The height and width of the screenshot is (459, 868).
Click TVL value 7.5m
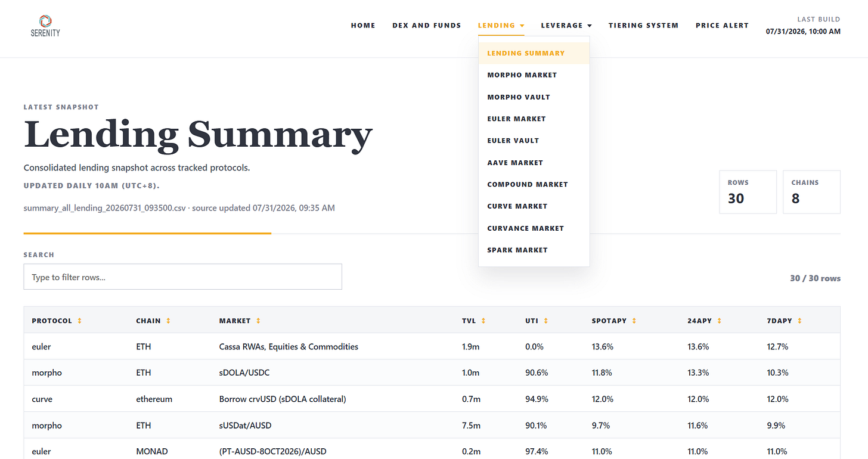tap(470, 425)
